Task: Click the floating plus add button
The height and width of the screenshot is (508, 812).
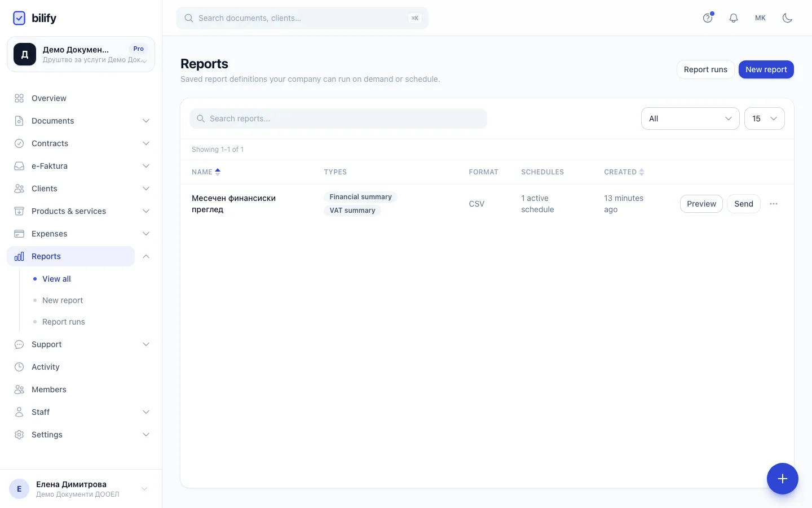Action: coord(783,479)
